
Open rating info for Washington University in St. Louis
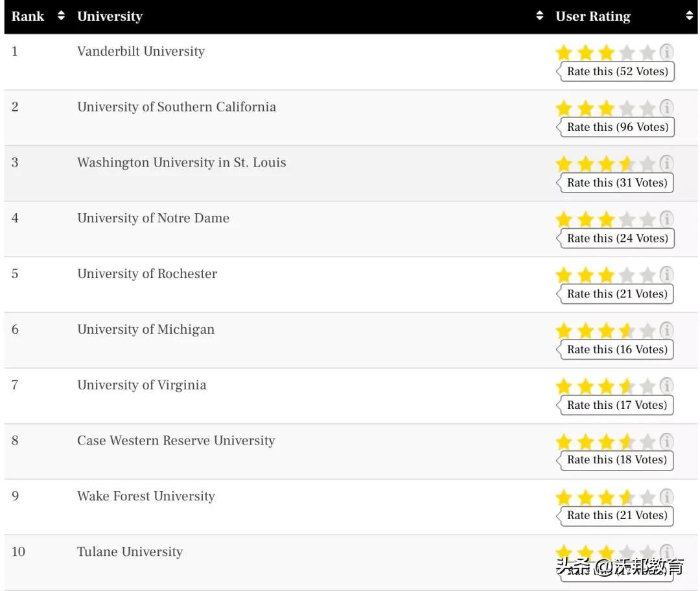click(x=666, y=163)
